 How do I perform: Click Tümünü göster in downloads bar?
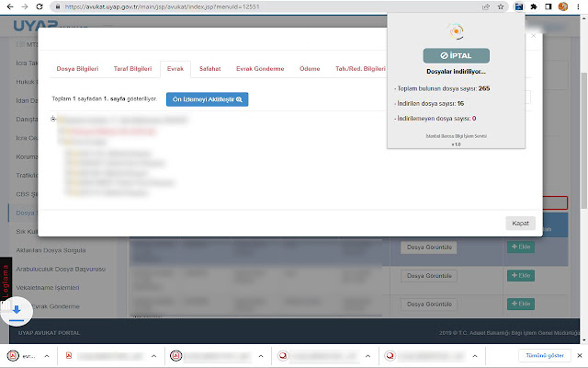click(x=545, y=355)
